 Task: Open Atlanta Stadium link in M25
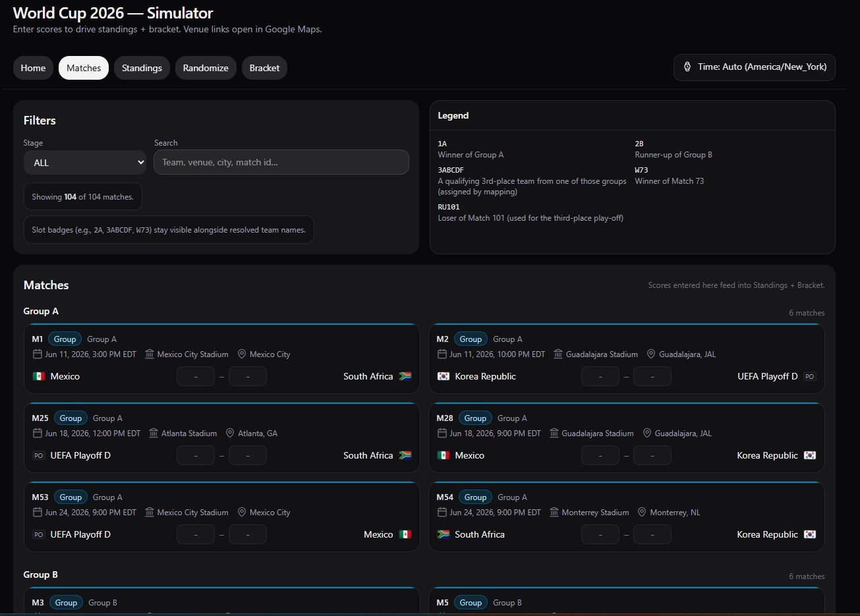[189, 434]
